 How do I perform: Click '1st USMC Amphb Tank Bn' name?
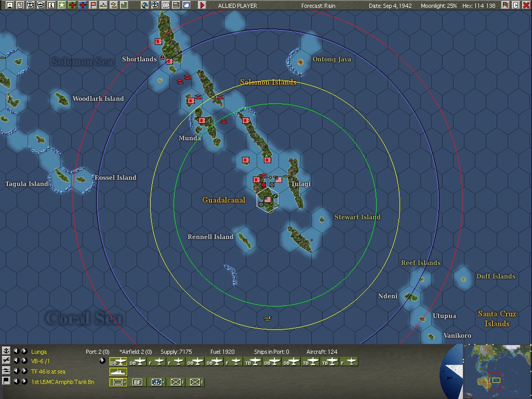pos(63,382)
